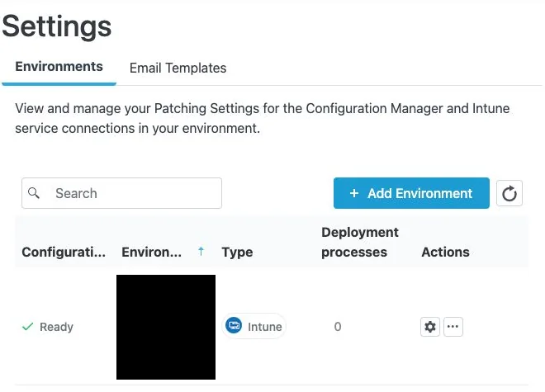The height and width of the screenshot is (392, 545).
Task: Toggle sort arrow on Environment column
Action: (201, 251)
